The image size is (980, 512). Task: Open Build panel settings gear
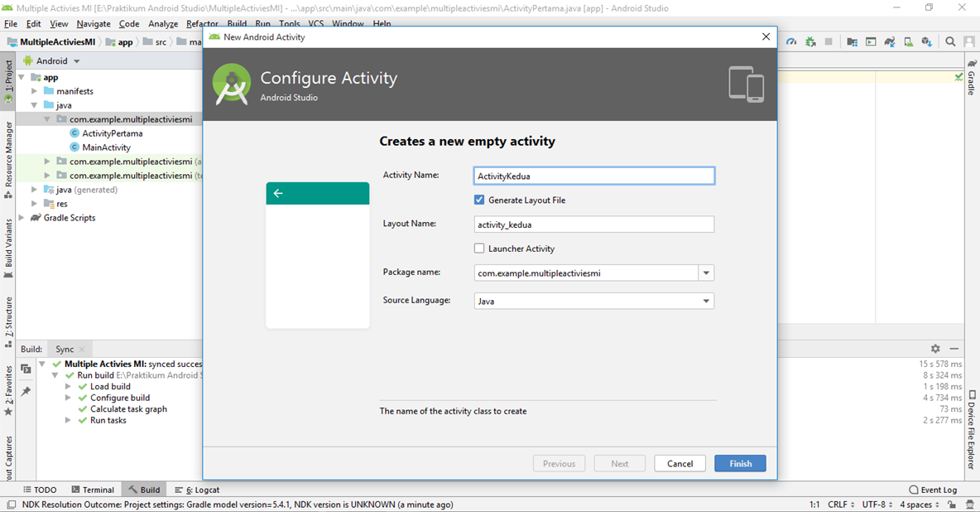(x=935, y=349)
